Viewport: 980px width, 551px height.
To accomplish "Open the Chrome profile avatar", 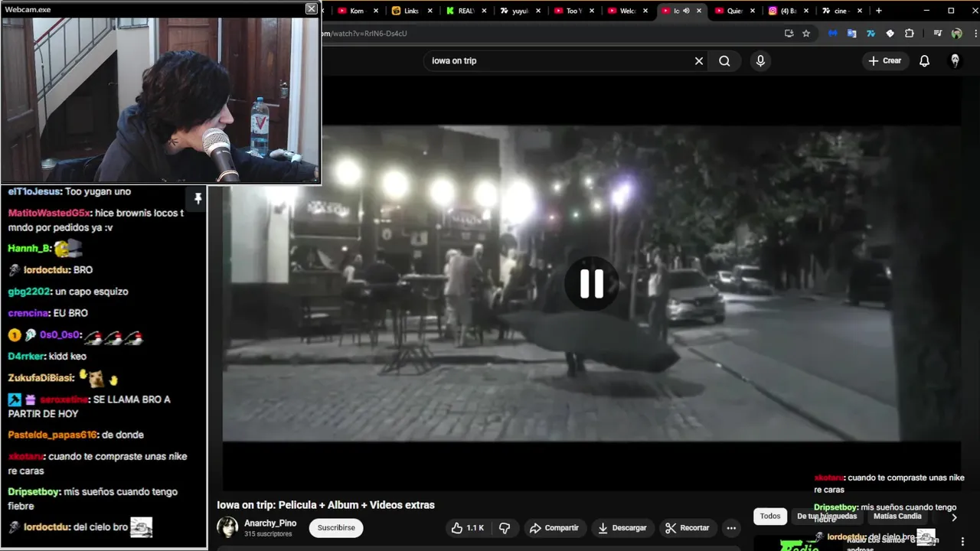I will point(956,34).
